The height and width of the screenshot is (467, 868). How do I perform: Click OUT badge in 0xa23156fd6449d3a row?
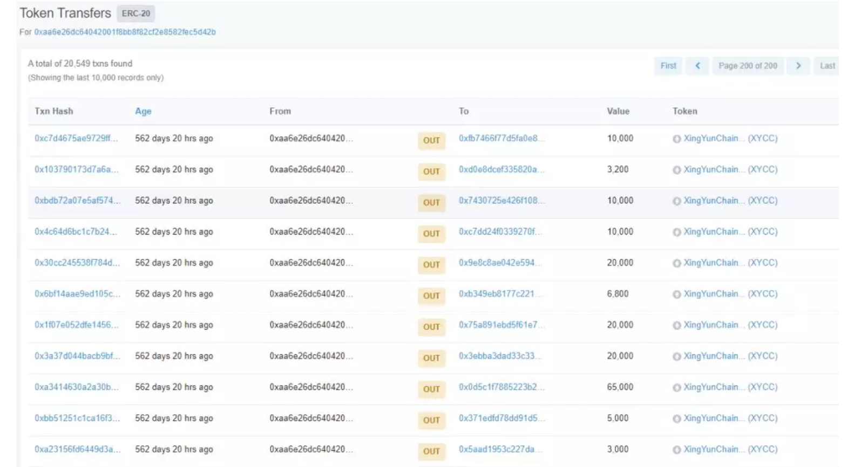click(x=431, y=451)
